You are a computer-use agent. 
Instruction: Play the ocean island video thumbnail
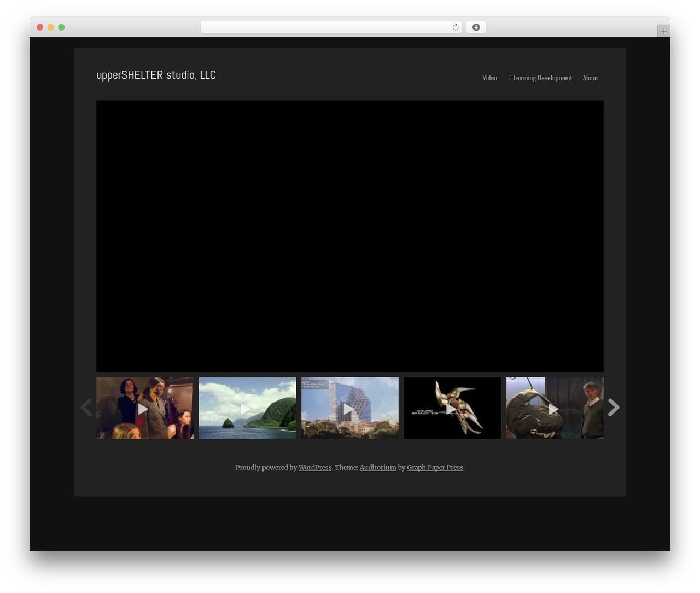tap(247, 408)
